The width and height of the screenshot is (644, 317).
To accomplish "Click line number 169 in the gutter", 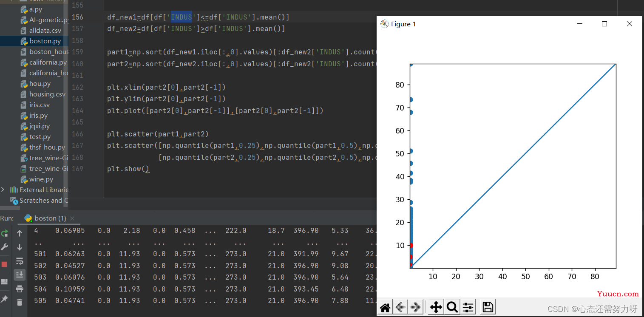I will 77,169.
